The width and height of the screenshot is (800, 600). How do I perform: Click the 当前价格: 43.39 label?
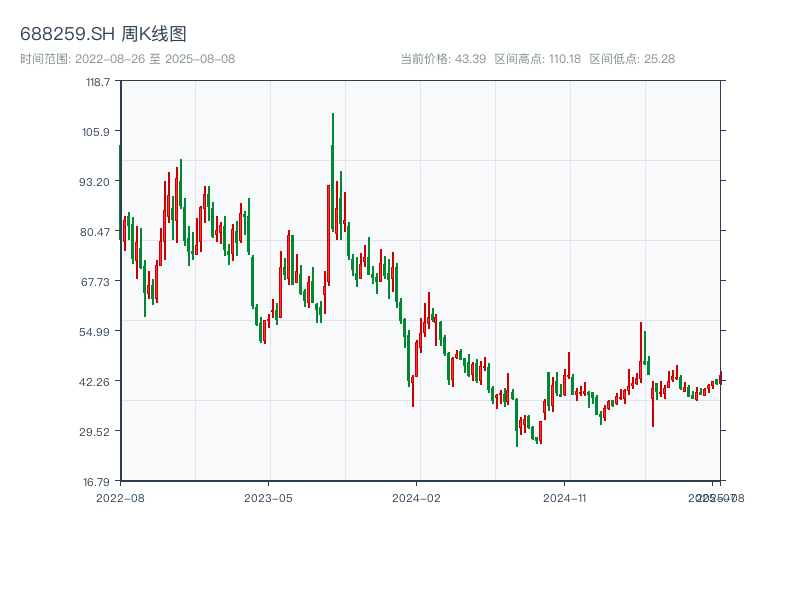[443, 59]
